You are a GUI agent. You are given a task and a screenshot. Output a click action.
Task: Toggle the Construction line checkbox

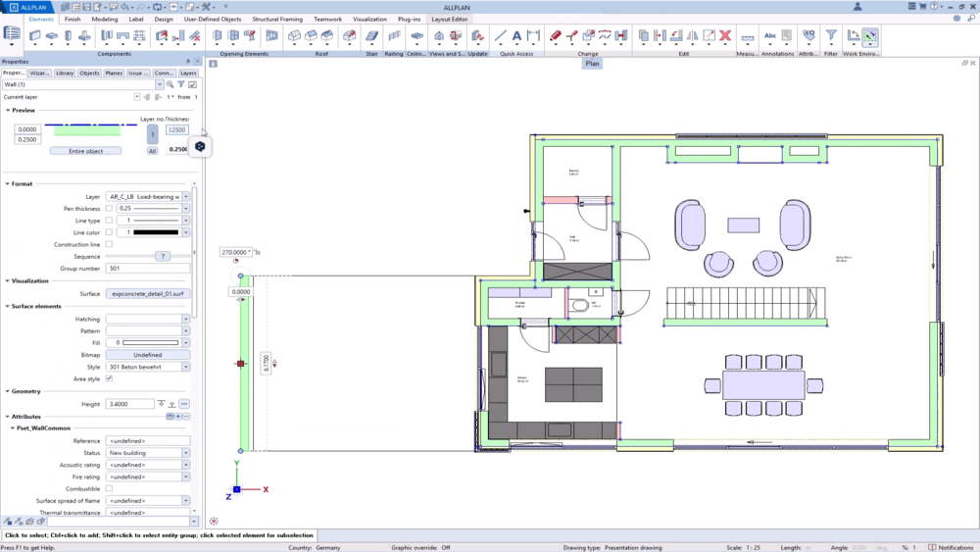(x=109, y=244)
